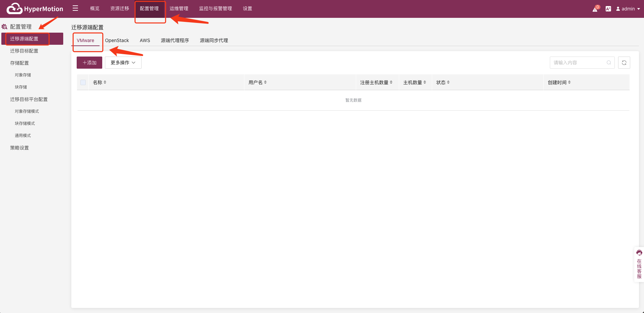Sort by 创建时间 column arrows

point(569,82)
